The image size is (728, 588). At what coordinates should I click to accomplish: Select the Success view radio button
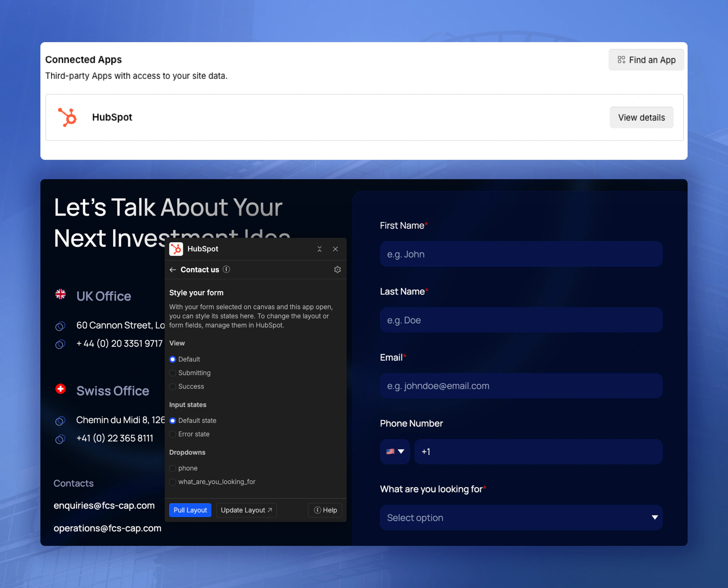(x=173, y=387)
